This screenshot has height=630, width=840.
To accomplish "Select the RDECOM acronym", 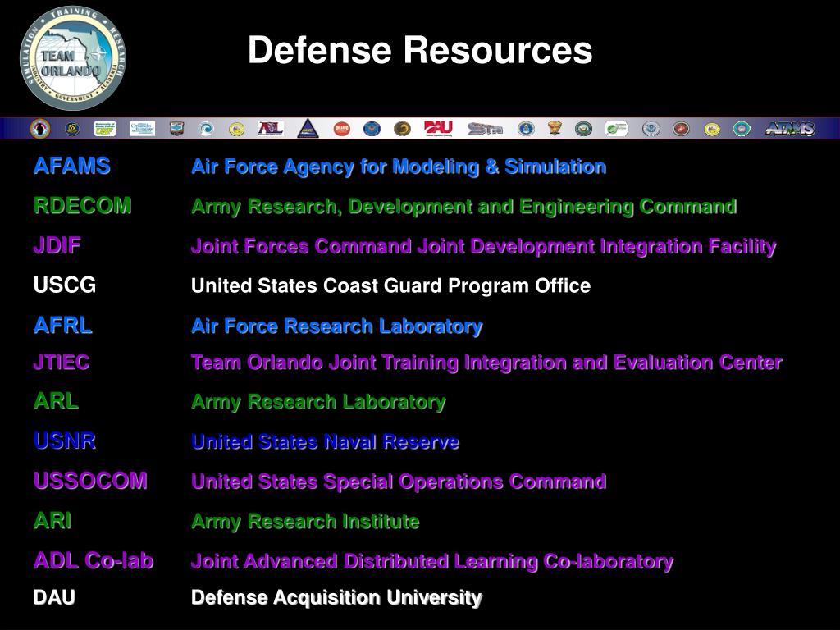I will (x=83, y=206).
